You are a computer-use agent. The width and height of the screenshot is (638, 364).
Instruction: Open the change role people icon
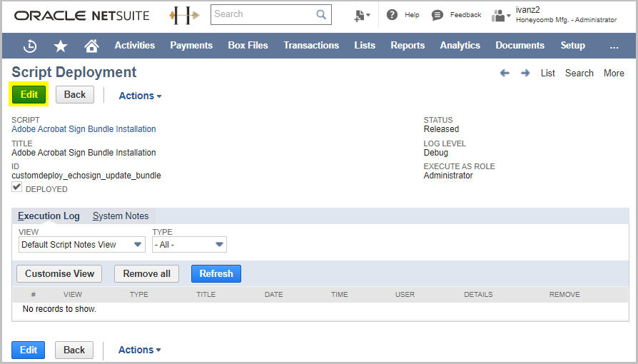pyautogui.click(x=500, y=16)
